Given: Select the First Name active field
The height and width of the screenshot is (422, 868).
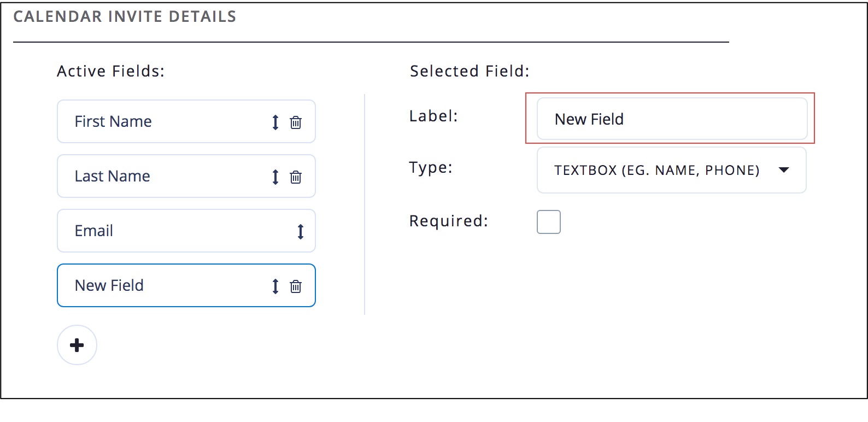Looking at the screenshot, I should pos(164,121).
